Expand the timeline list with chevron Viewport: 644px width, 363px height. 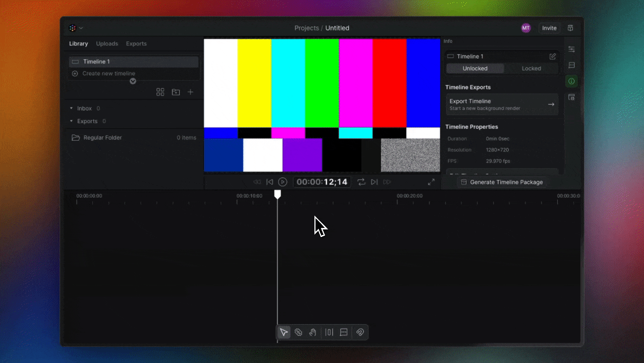[133, 81]
